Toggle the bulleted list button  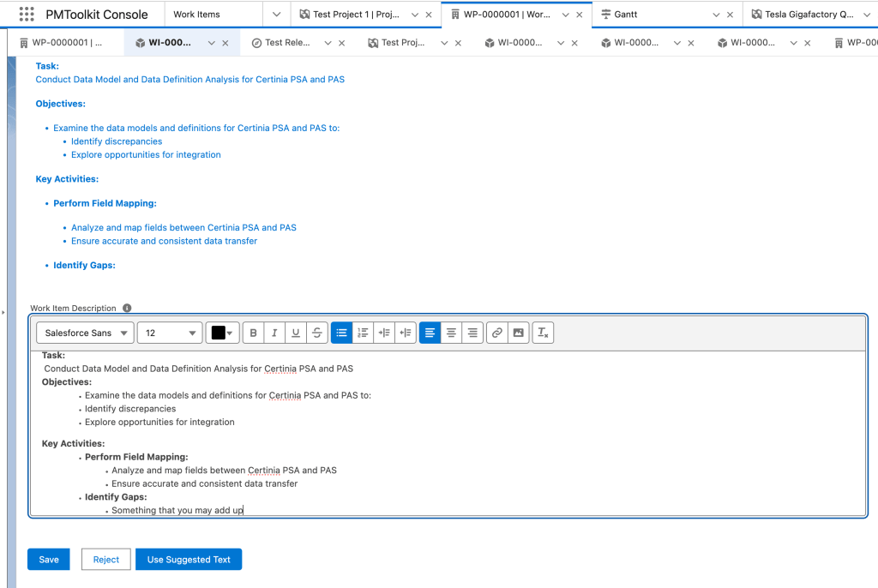pos(341,333)
